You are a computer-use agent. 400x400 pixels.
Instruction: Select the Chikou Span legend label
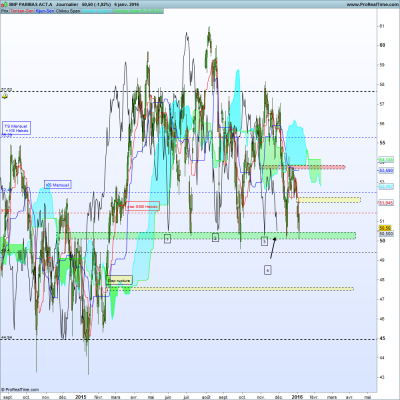[68, 11]
